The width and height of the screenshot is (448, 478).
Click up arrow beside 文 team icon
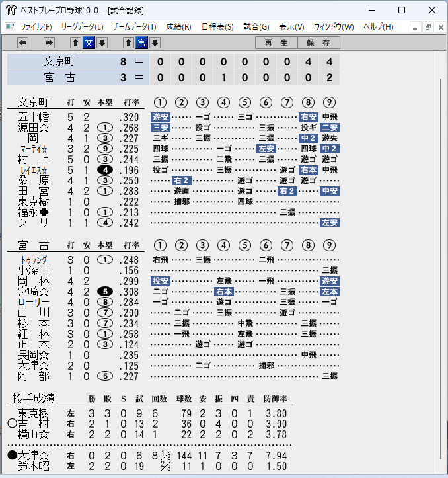pos(75,43)
